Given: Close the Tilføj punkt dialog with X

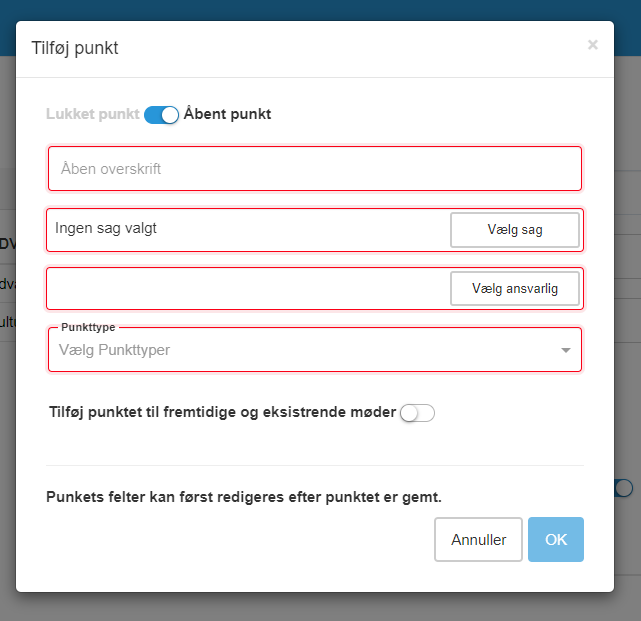Looking at the screenshot, I should click(592, 45).
